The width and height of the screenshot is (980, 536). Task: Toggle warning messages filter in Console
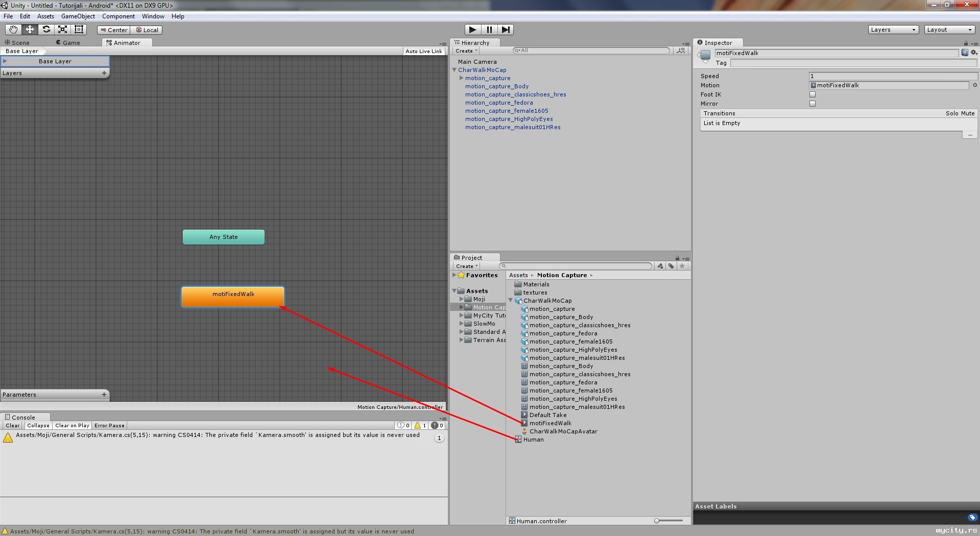pos(420,425)
